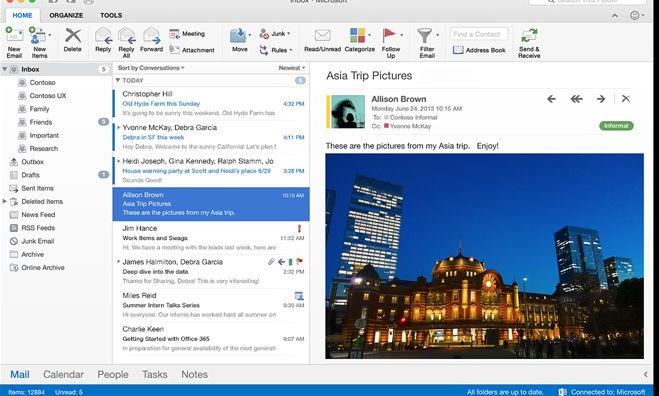Open the Categorize dropdown arrow
This screenshot has height=396, width=659.
pos(369,35)
